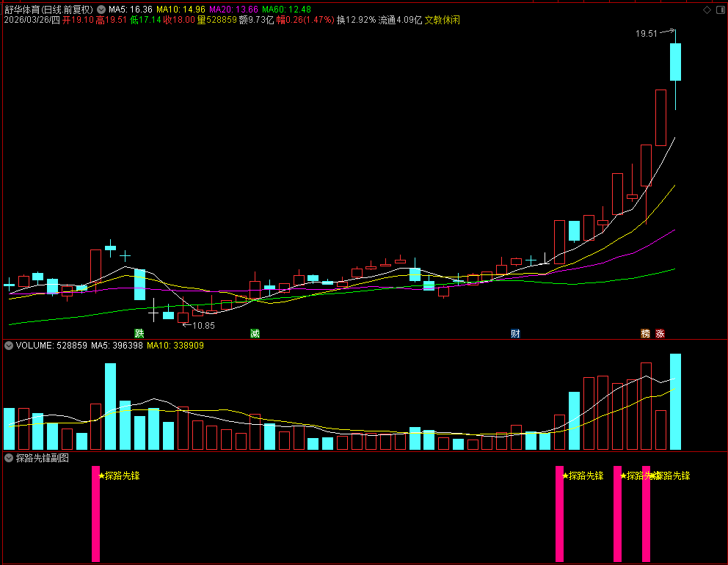Click the yellow MA10: 14.96 label
The height and width of the screenshot is (565, 728).
181,10
